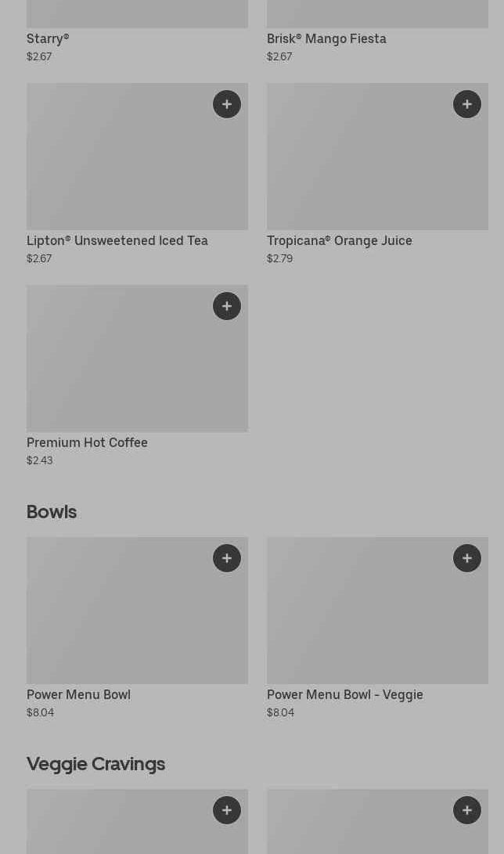This screenshot has width=504, height=854.
Task: Open Premium Hot Coffee image
Action: (137, 359)
